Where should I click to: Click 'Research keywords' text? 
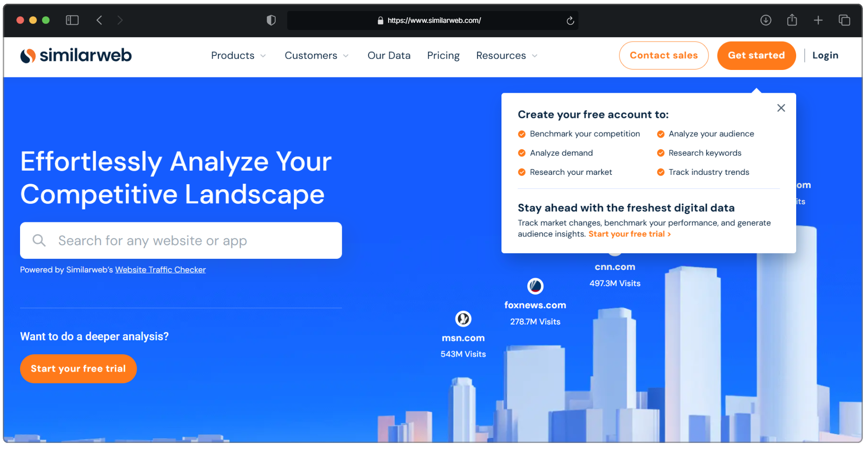705,153
